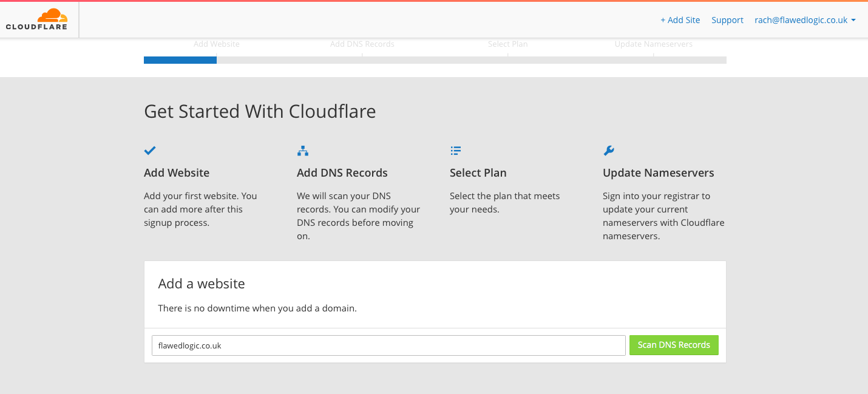Click the Scan DNS Records button
Image resolution: width=868 pixels, height=394 pixels.
[674, 345]
